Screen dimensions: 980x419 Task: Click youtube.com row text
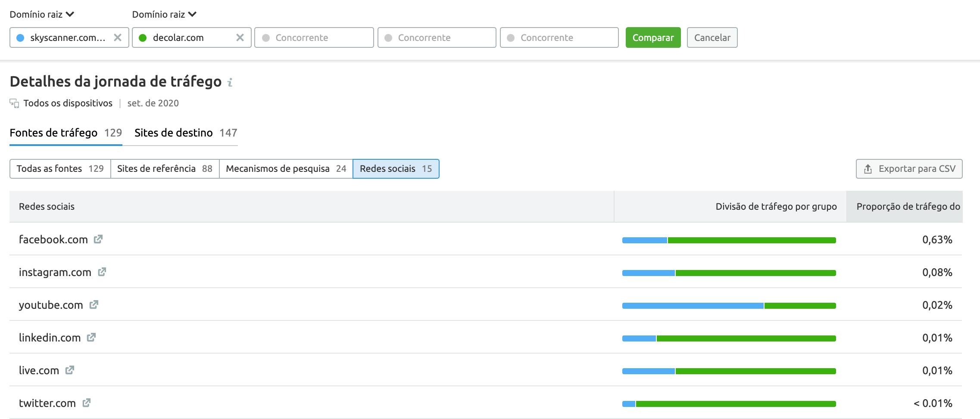click(x=51, y=305)
